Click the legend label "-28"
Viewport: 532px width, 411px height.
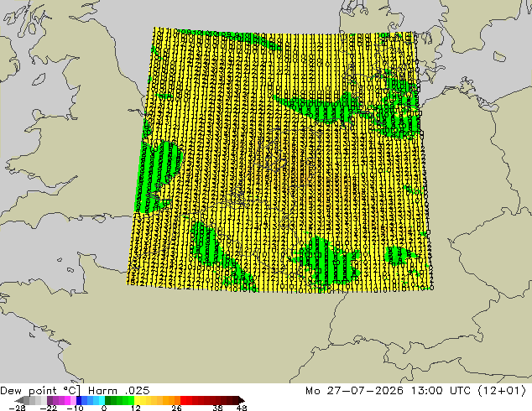pos(17,408)
